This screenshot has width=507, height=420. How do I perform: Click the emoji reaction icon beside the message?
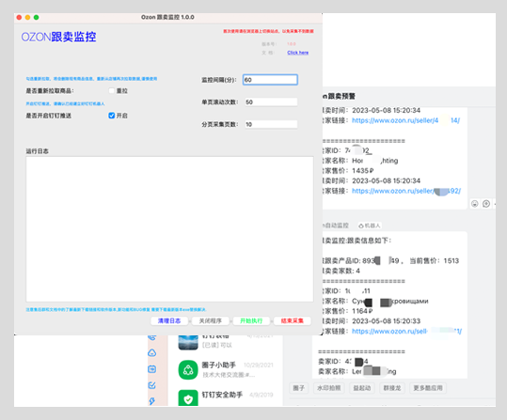[474, 204]
